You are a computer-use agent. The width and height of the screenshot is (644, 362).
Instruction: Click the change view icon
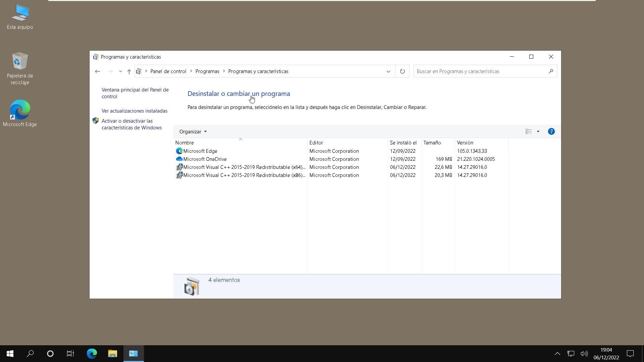(x=529, y=131)
